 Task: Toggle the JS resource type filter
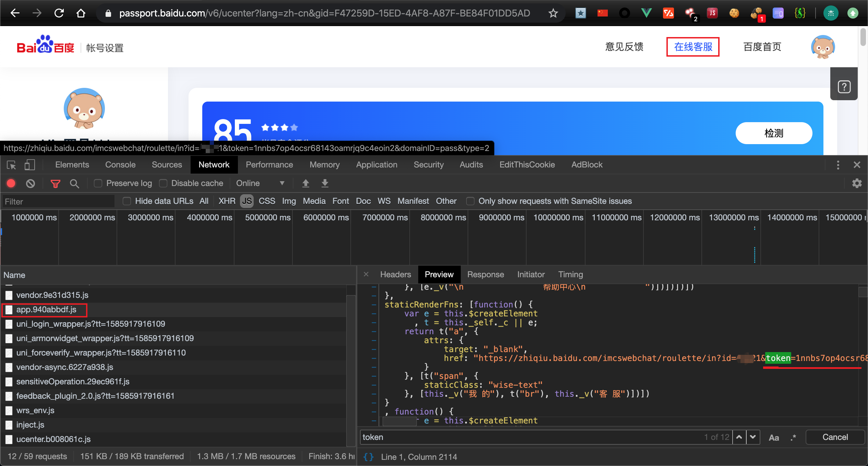(x=247, y=201)
